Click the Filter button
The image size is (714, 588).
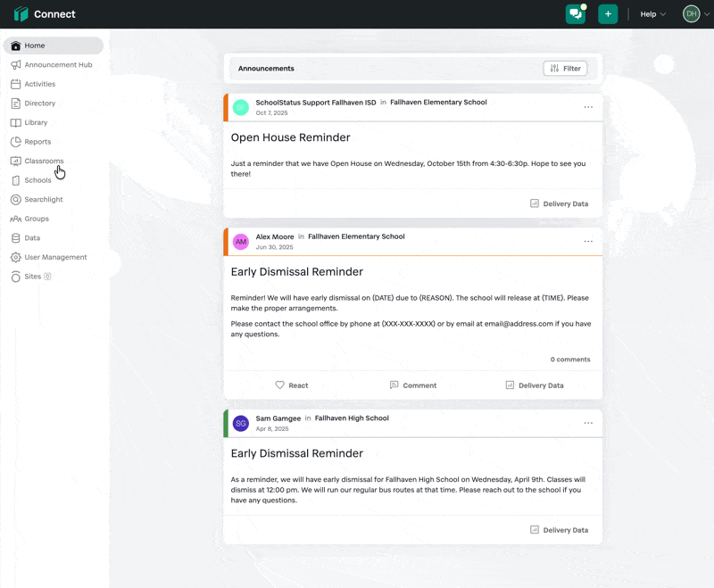565,69
